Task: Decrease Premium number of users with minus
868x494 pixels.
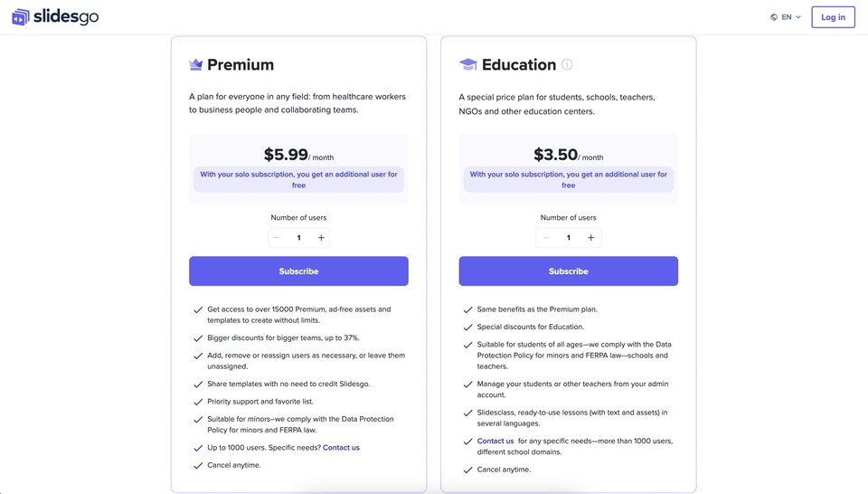Action: (x=277, y=238)
